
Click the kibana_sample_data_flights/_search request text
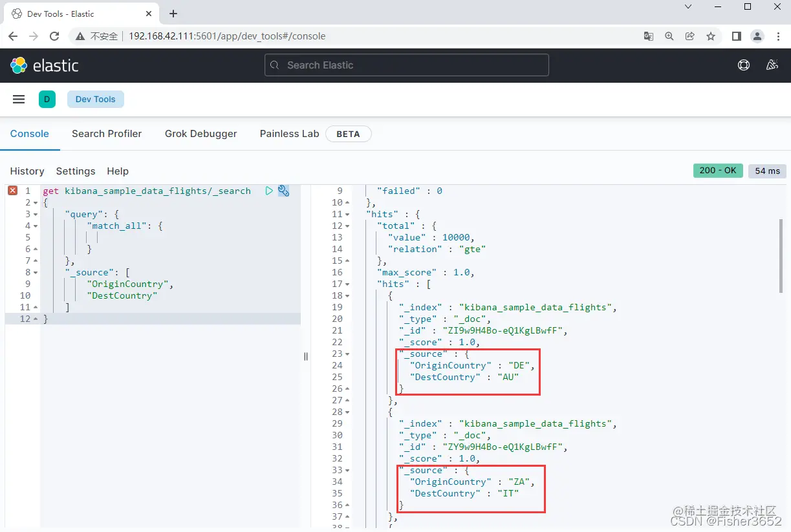pos(158,191)
